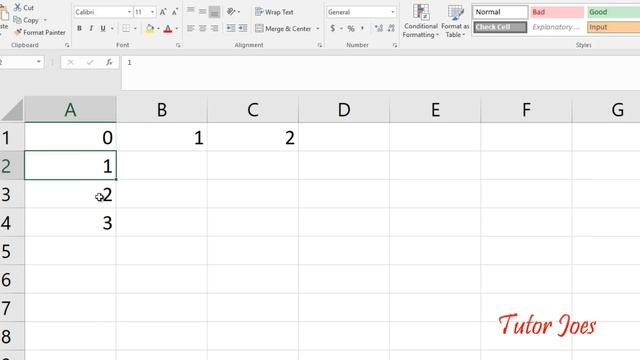Decrease font size with the smaller A
Viewport: 640px width, 360px height.
point(175,12)
